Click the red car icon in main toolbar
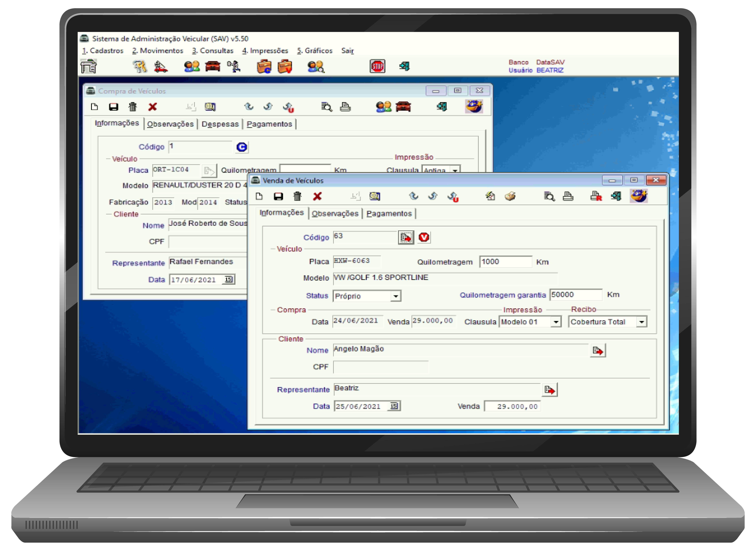Viewport: 756px width, 551px height. (x=213, y=66)
